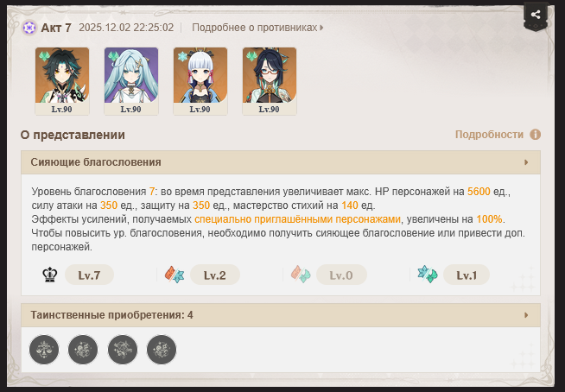Open Подробнее о противниках link
565x392 pixels.
coord(257,28)
